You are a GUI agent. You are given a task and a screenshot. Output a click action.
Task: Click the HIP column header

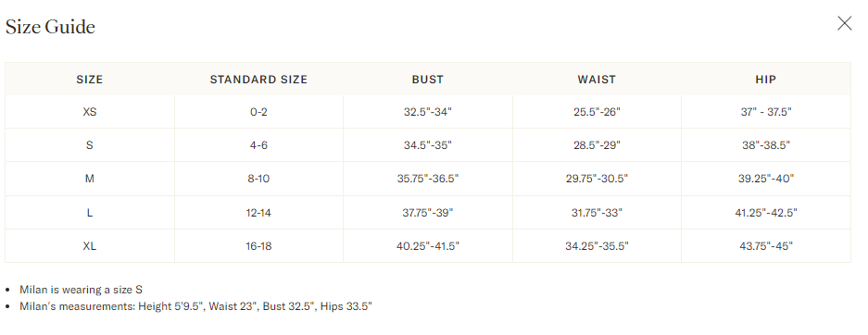765,80
